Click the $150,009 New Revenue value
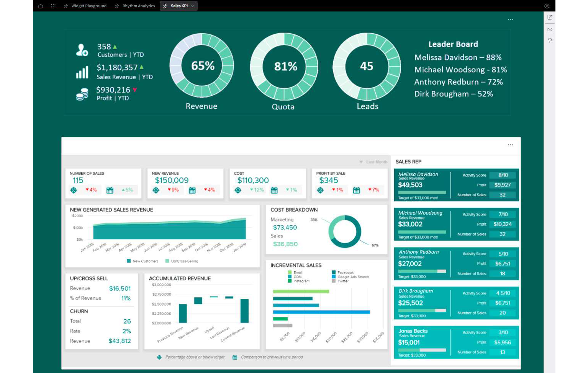 coord(172,181)
